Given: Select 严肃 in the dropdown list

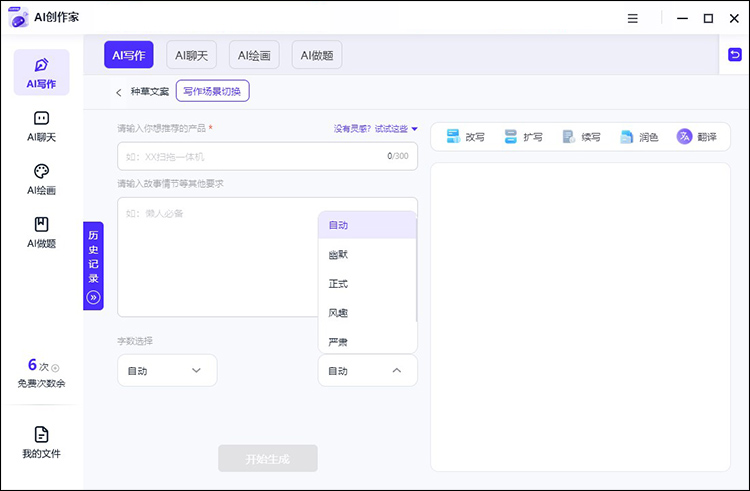Looking at the screenshot, I should [367, 341].
